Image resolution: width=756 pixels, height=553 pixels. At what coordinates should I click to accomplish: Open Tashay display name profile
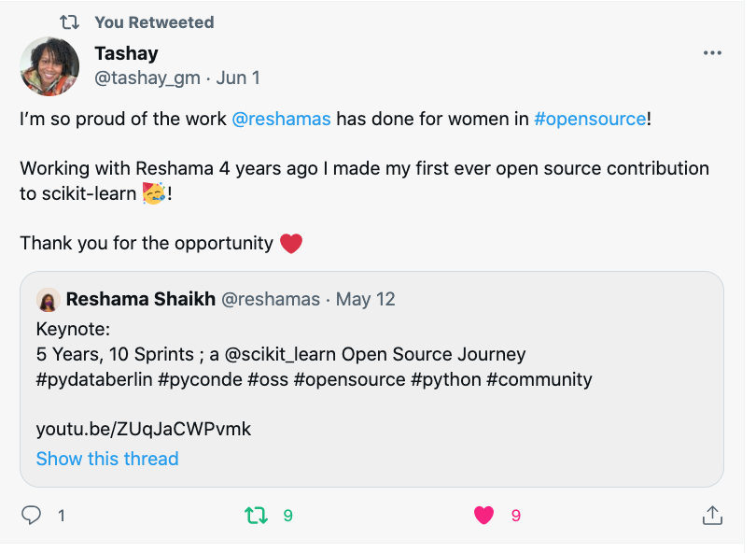pyautogui.click(x=128, y=53)
